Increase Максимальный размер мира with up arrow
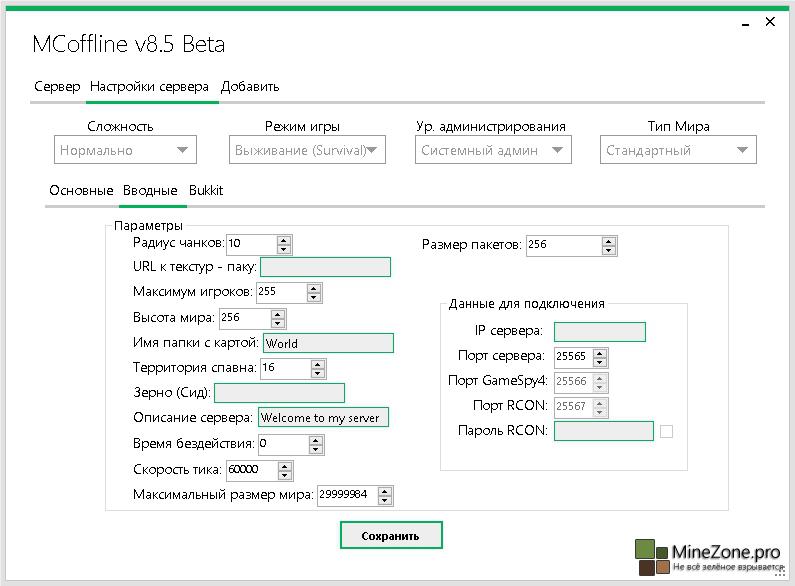The height and width of the screenshot is (586, 795). coord(385,490)
